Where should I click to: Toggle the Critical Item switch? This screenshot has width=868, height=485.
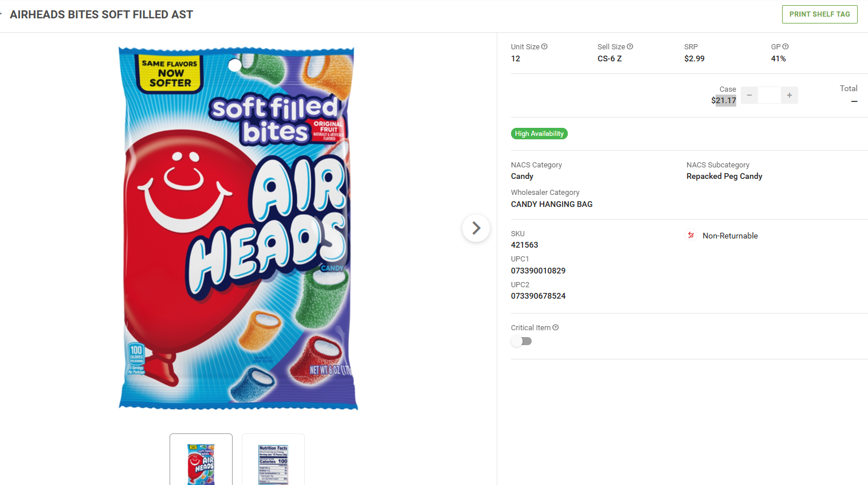click(x=521, y=341)
